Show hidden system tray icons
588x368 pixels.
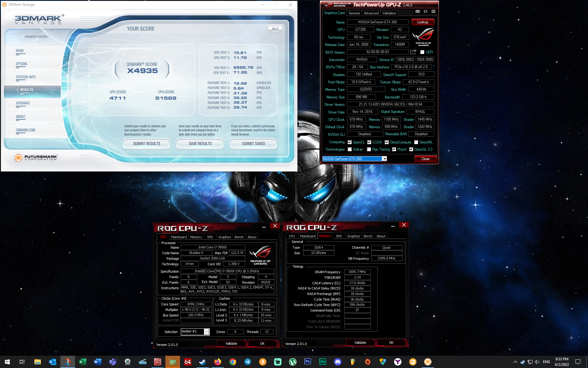coord(515,362)
